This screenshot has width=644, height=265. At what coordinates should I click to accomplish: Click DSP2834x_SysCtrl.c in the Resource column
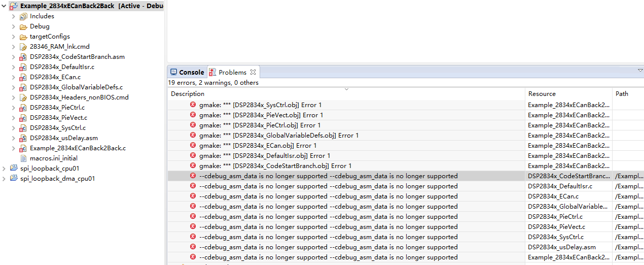click(x=556, y=237)
